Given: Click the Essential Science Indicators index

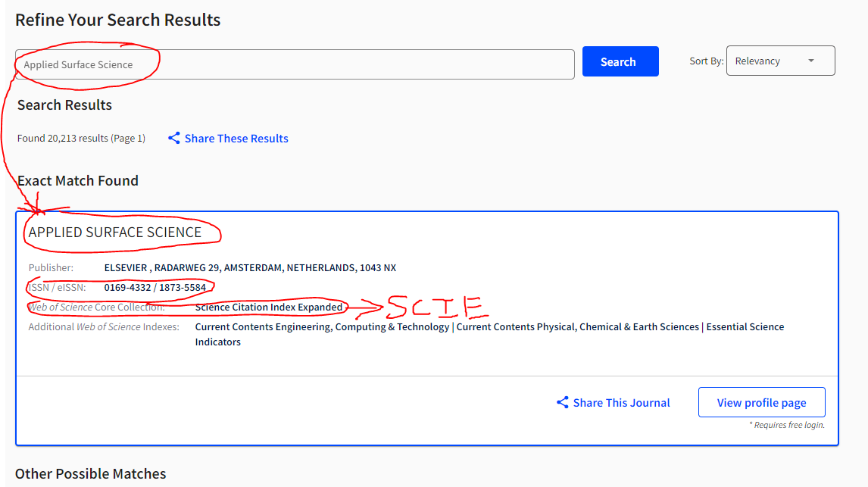Looking at the screenshot, I should tap(745, 326).
